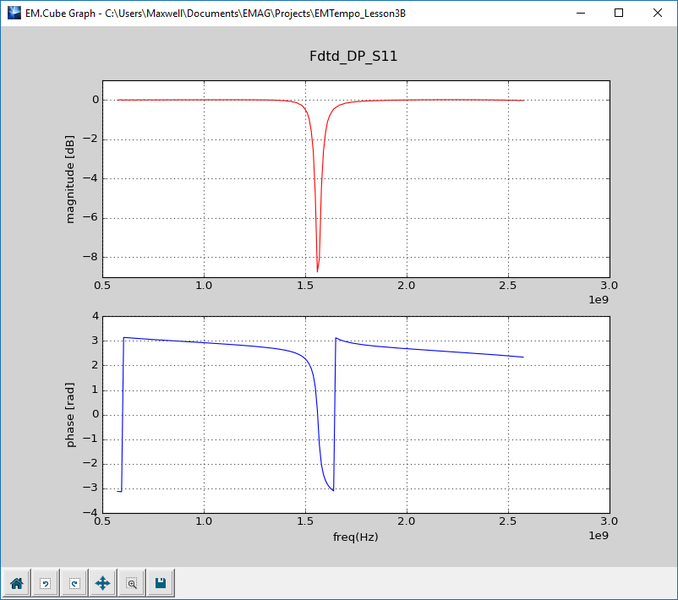Viewport: 678px width, 600px height.
Task: Close the EM.Cube Graph window
Action: (x=657, y=12)
